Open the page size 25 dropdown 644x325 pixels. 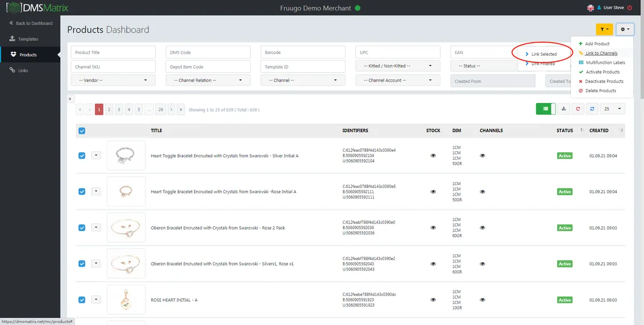[x=613, y=109]
